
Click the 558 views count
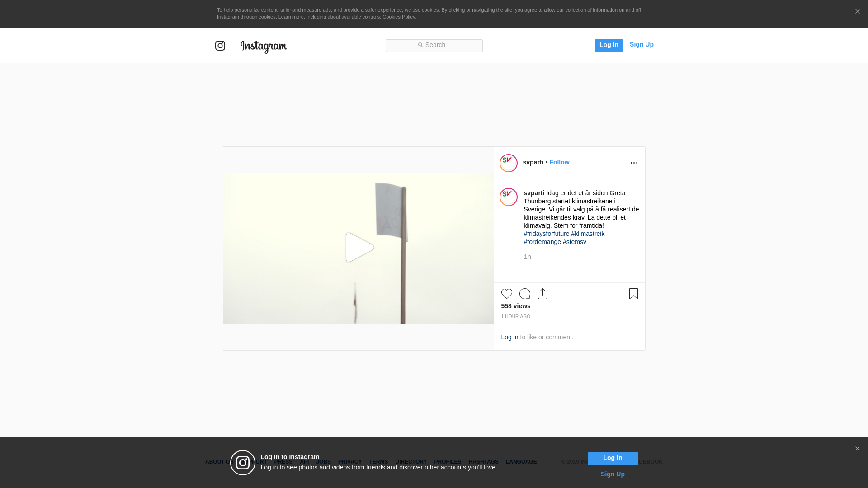[x=516, y=306]
